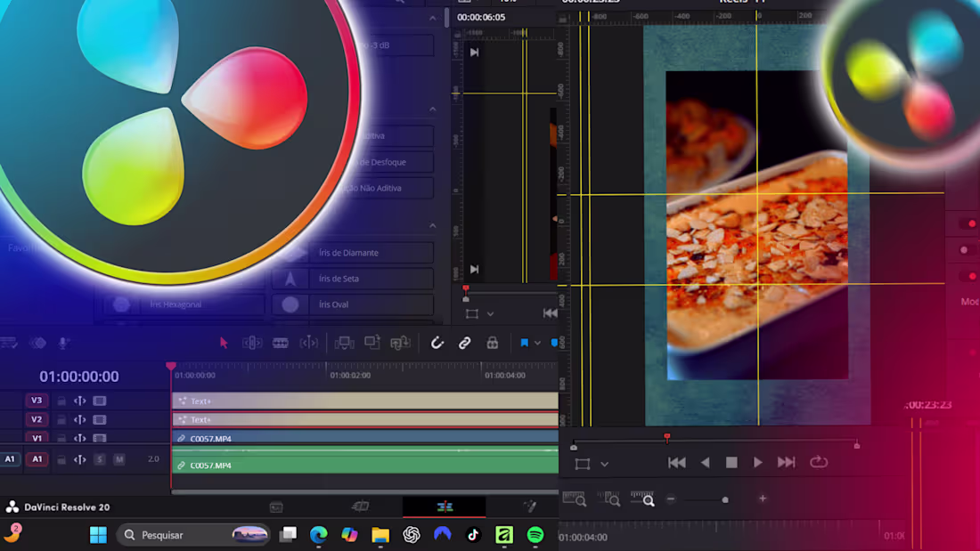Click timeline horizontal scrollbar
The image size is (980, 551).
(x=365, y=492)
